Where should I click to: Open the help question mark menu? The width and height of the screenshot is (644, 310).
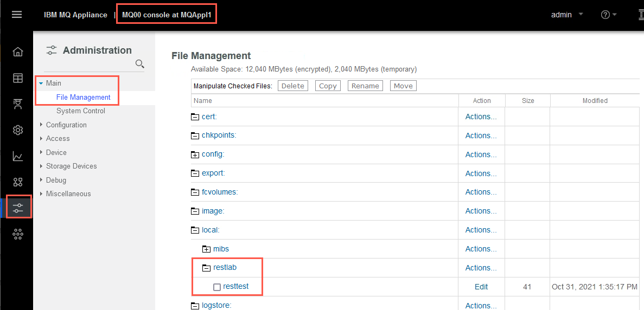[x=608, y=15]
